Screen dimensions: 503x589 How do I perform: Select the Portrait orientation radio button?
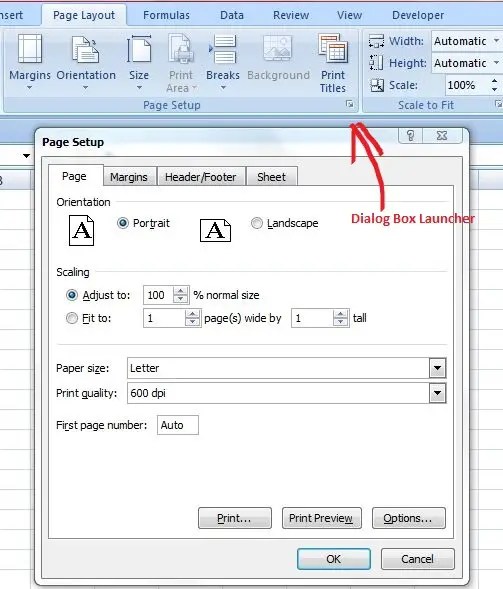(x=123, y=223)
